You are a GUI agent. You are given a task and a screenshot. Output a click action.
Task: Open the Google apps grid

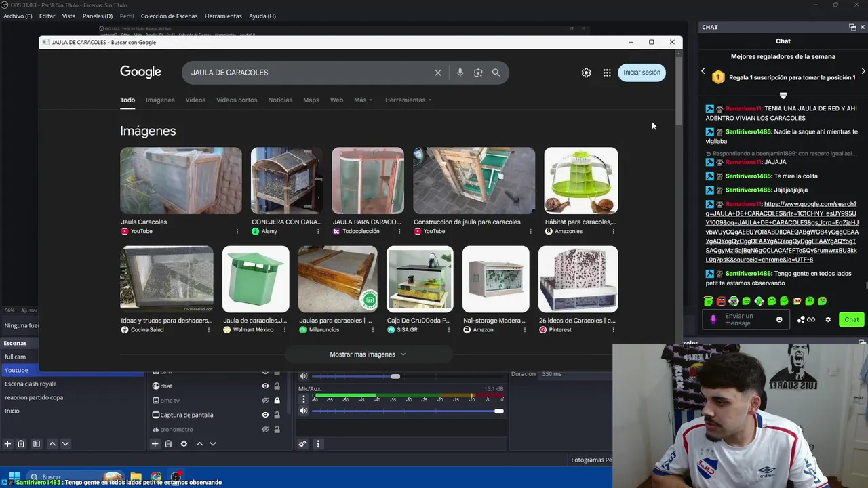tap(607, 73)
